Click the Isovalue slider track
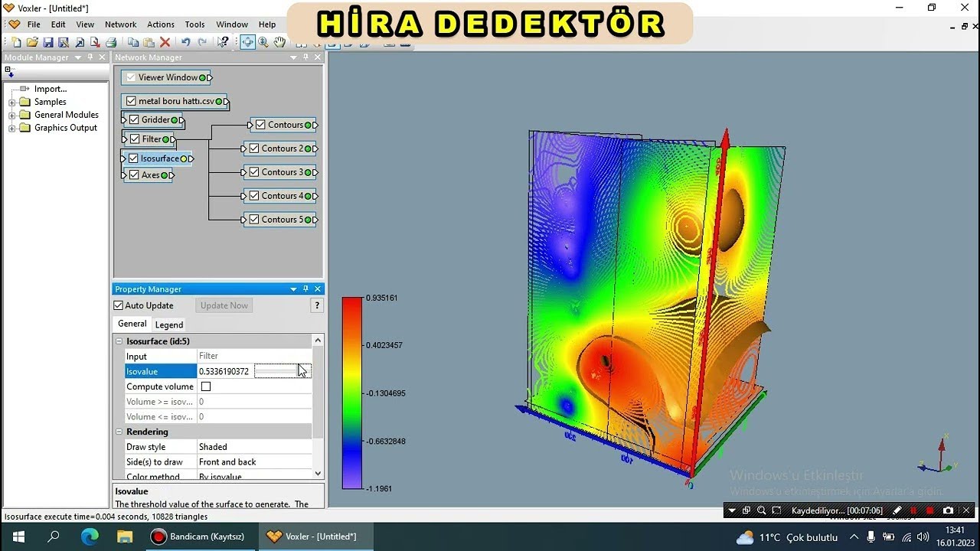980x551 pixels. click(283, 371)
